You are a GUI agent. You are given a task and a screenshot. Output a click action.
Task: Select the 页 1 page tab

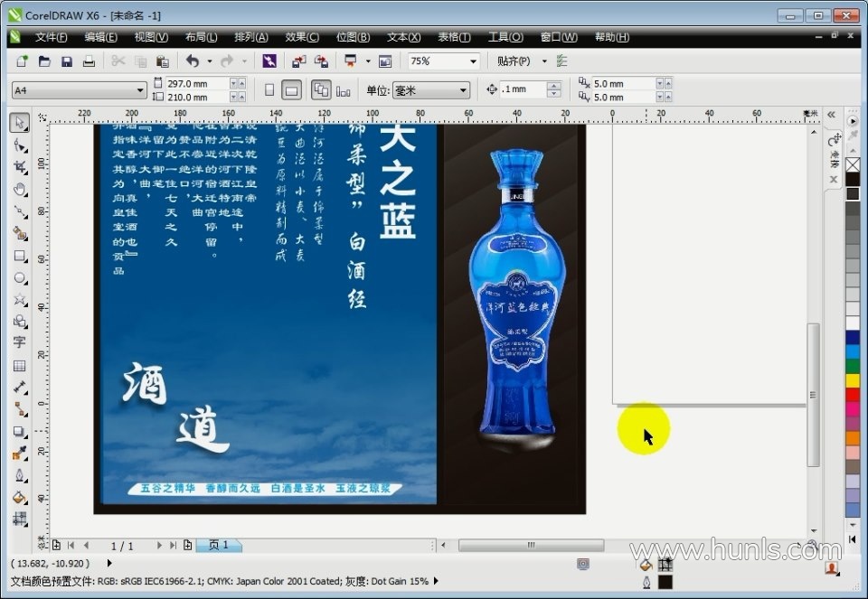point(219,546)
